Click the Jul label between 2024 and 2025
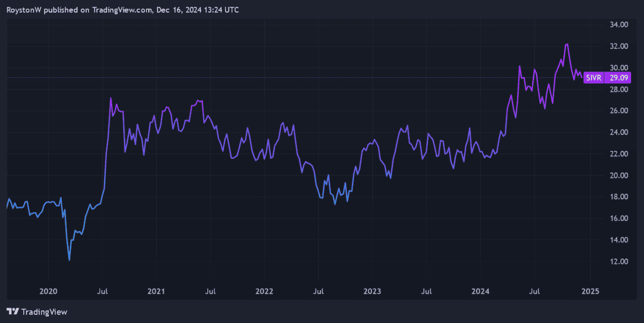The height and width of the screenshot is (323, 644). point(535,291)
